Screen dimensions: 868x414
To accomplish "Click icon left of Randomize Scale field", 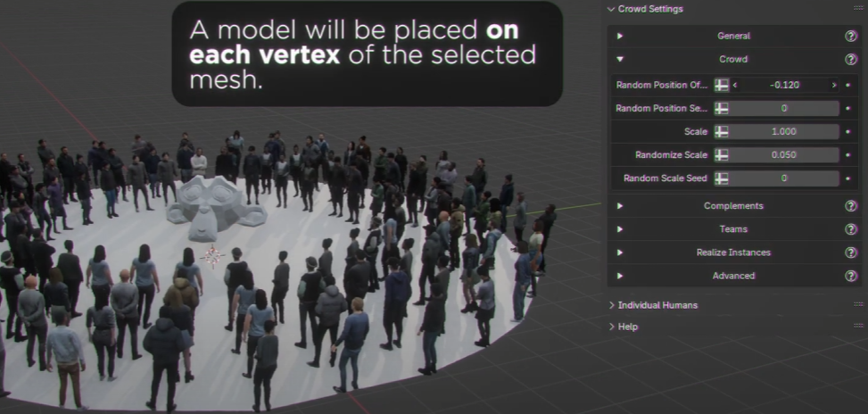I will 722,155.
